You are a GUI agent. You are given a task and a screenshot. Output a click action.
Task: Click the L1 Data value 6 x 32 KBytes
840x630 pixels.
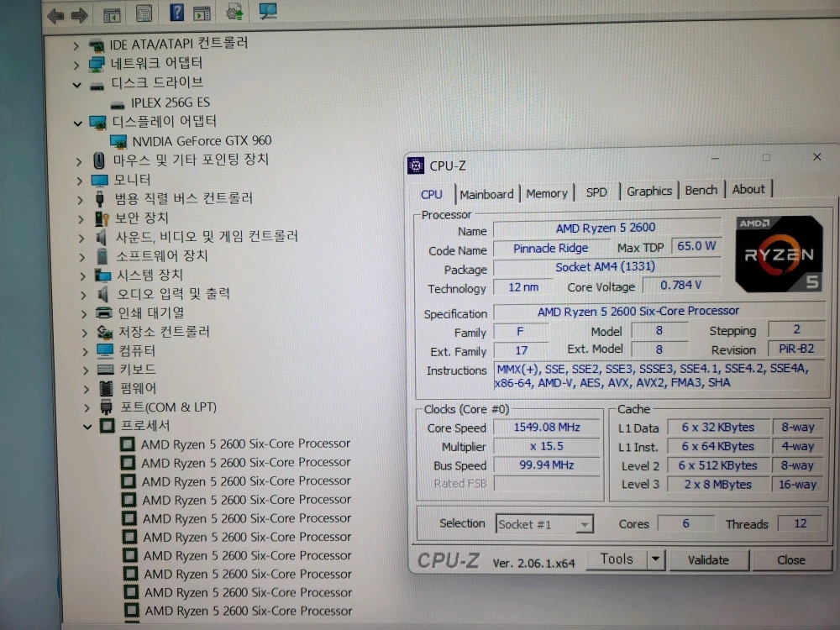tap(718, 427)
